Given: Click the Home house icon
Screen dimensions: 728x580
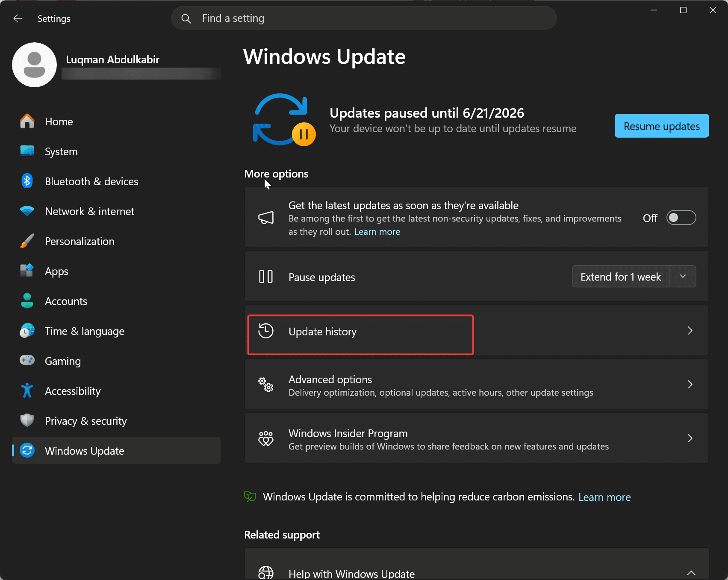Looking at the screenshot, I should click(27, 121).
